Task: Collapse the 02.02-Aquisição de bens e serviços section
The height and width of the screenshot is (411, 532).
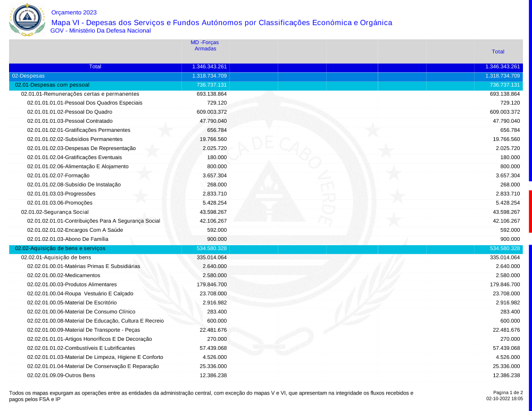Action: 60,248
